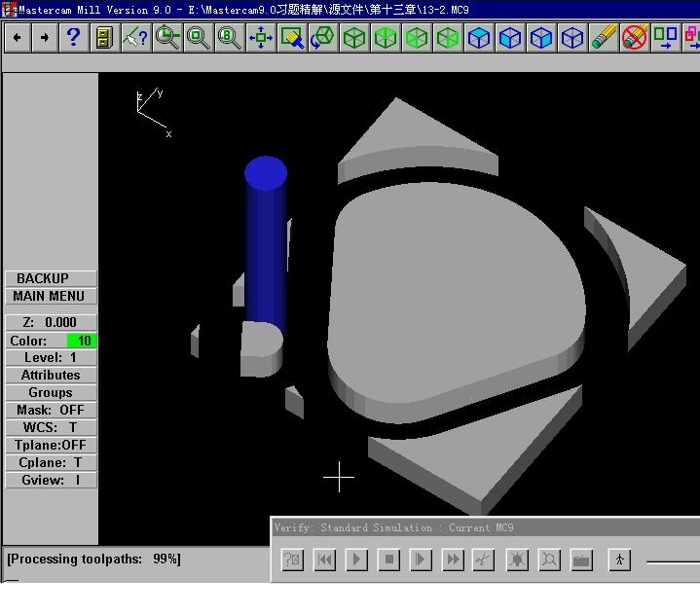Image resolution: width=700 pixels, height=614 pixels.
Task: Select the third blue cube icon
Action: [x=541, y=38]
